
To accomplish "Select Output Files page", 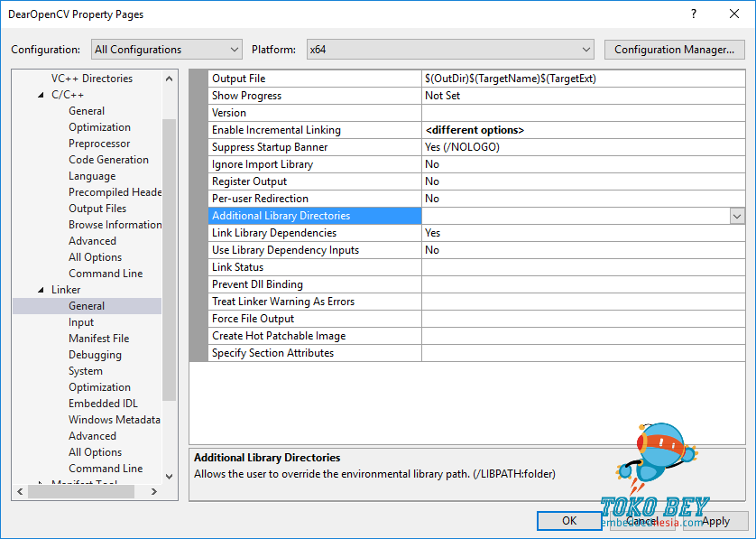I will tap(97, 209).
